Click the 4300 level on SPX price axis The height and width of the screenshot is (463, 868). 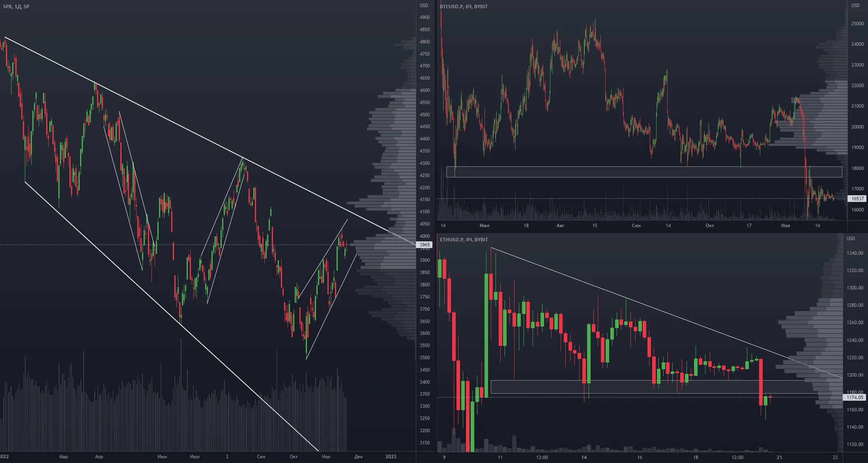pos(425,163)
